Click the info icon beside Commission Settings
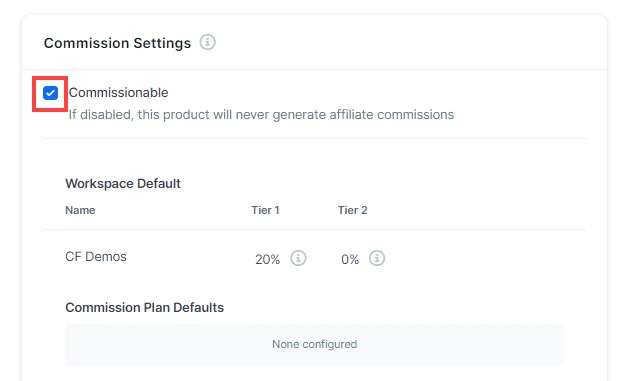631x381 pixels. [x=208, y=42]
